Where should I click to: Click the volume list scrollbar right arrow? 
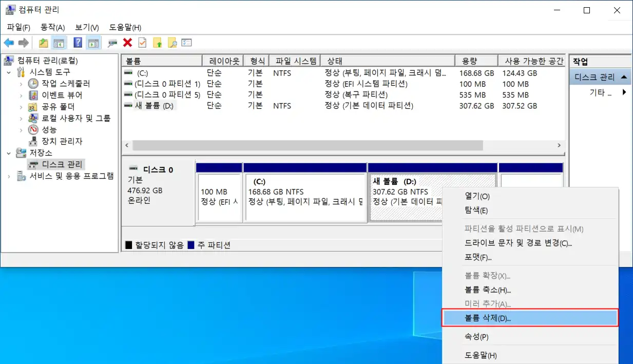pyautogui.click(x=560, y=146)
